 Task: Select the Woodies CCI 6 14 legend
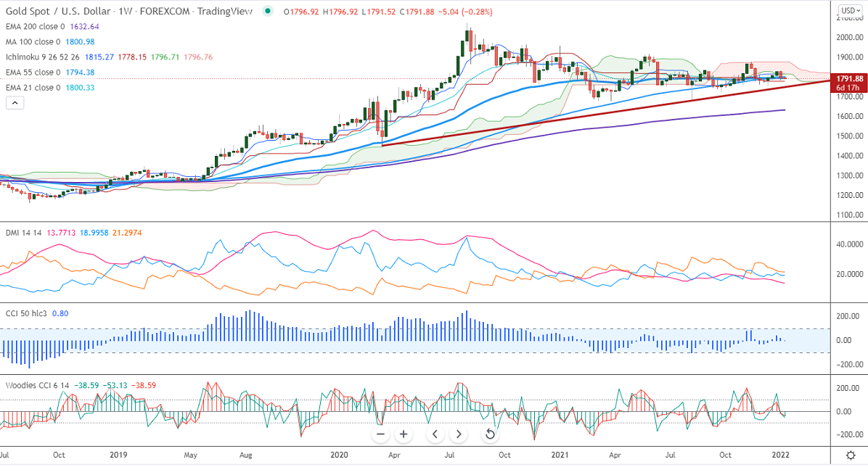37,385
